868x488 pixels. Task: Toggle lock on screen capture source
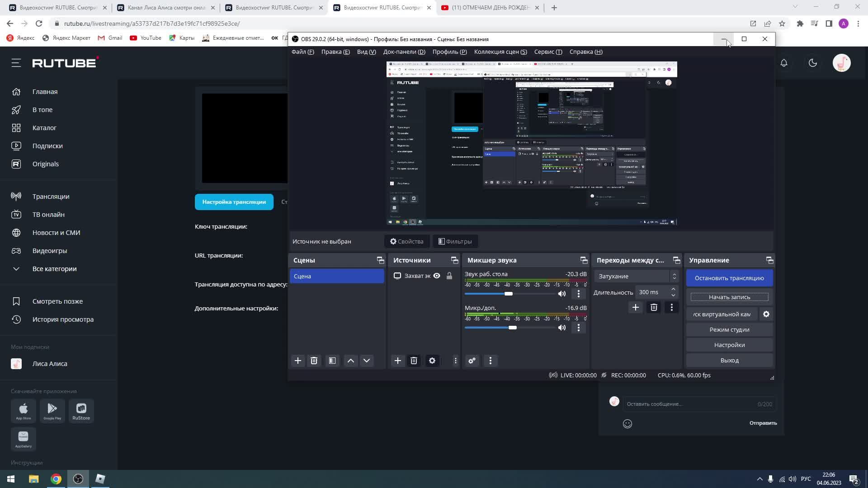(x=449, y=276)
